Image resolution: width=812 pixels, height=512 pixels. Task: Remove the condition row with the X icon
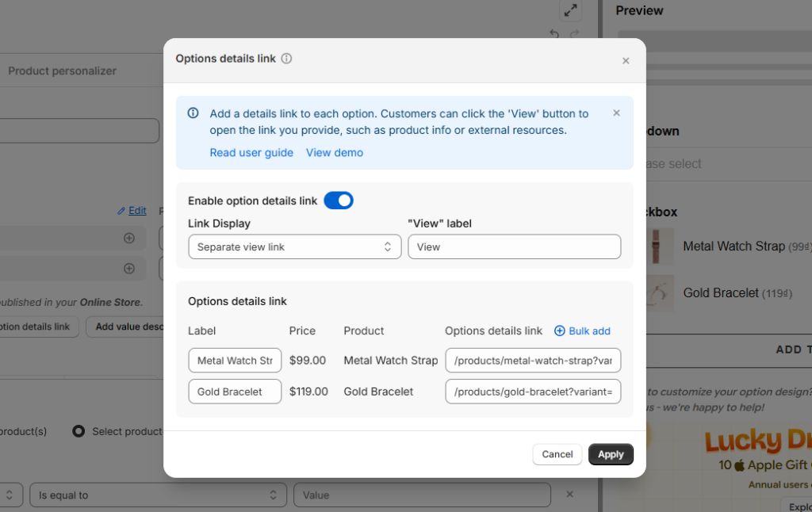[569, 495]
